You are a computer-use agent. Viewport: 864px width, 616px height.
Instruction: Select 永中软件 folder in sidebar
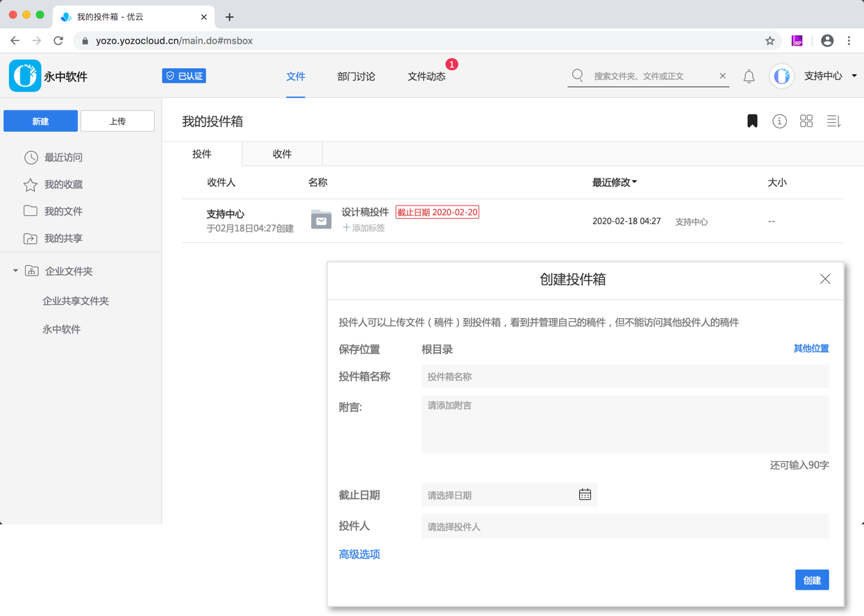point(62,329)
